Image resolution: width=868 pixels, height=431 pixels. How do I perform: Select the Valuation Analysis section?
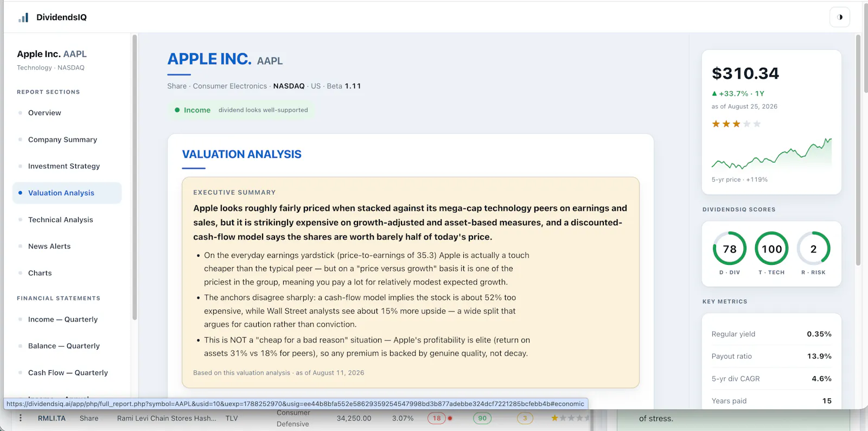[67, 193]
